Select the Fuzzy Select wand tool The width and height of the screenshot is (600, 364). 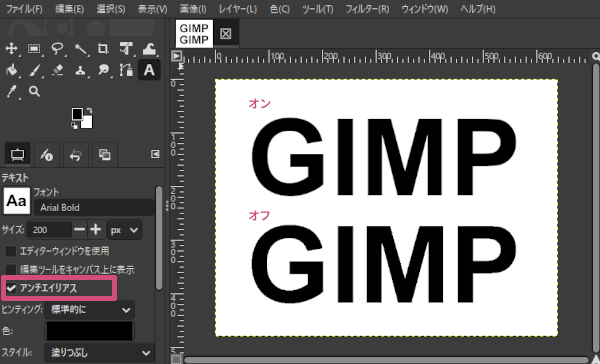tap(80, 49)
